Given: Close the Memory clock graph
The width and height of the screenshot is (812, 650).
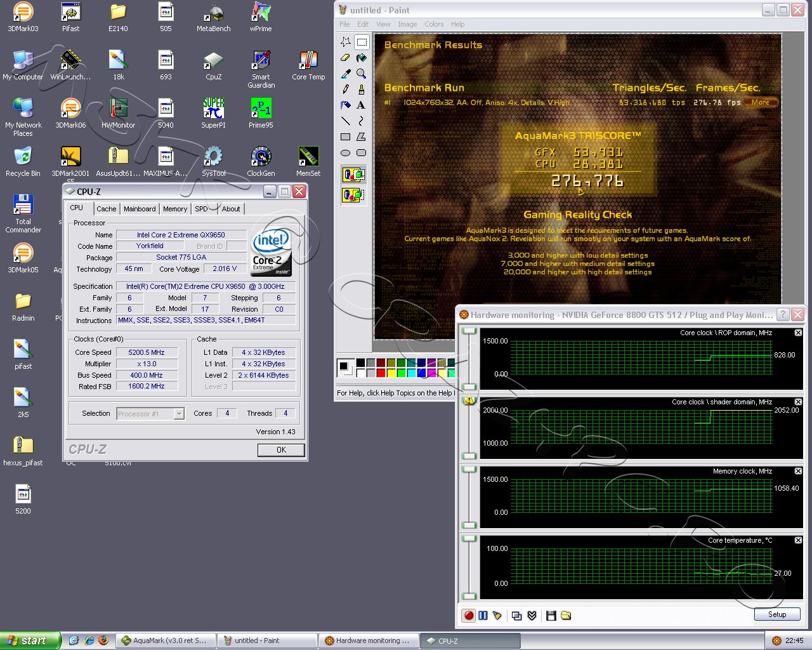Looking at the screenshot, I should point(798,471).
